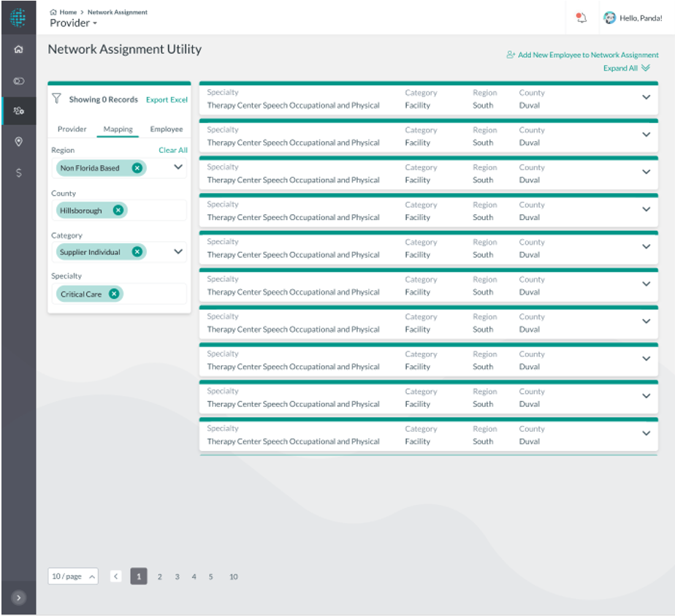The width and height of the screenshot is (675, 616).
Task: Open the Region filter dropdown arrow
Action: [178, 167]
